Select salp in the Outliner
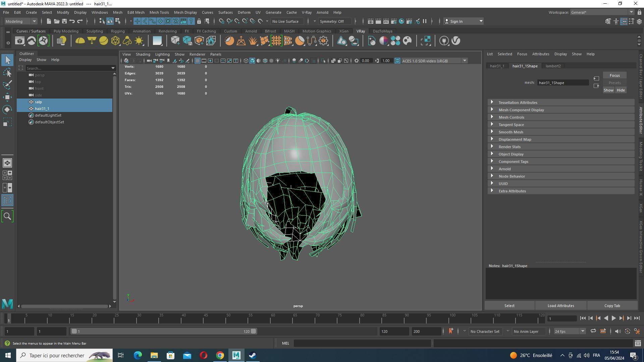Image resolution: width=644 pixels, height=362 pixels. click(65, 102)
